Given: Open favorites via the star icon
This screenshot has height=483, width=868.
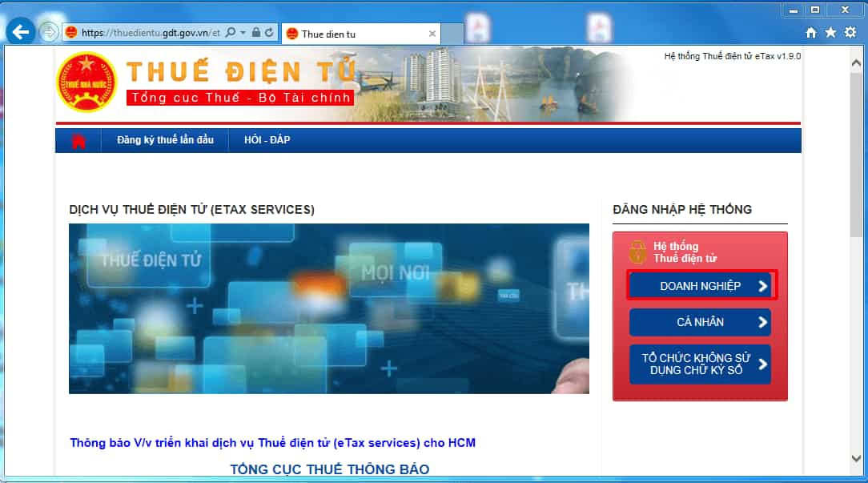Looking at the screenshot, I should (x=830, y=31).
